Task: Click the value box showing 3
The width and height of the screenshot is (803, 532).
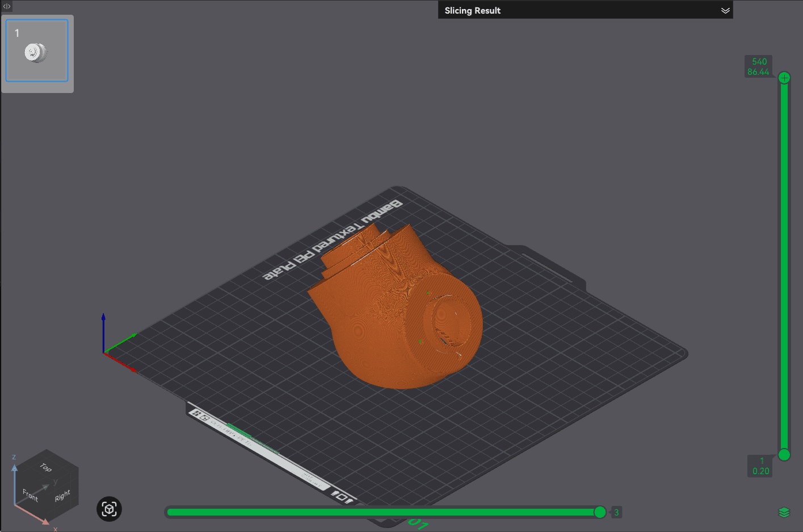Action: click(x=616, y=512)
